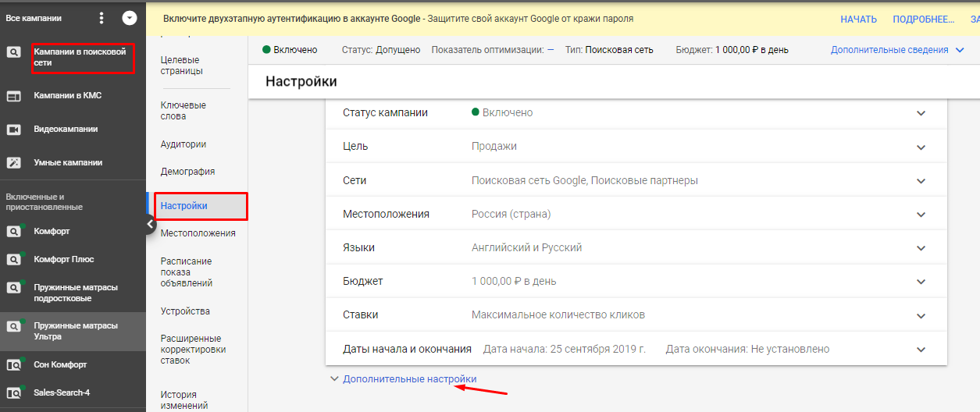The image size is (980, 412).
Task: Expand the Статус кампании row chevron
Action: [921, 113]
